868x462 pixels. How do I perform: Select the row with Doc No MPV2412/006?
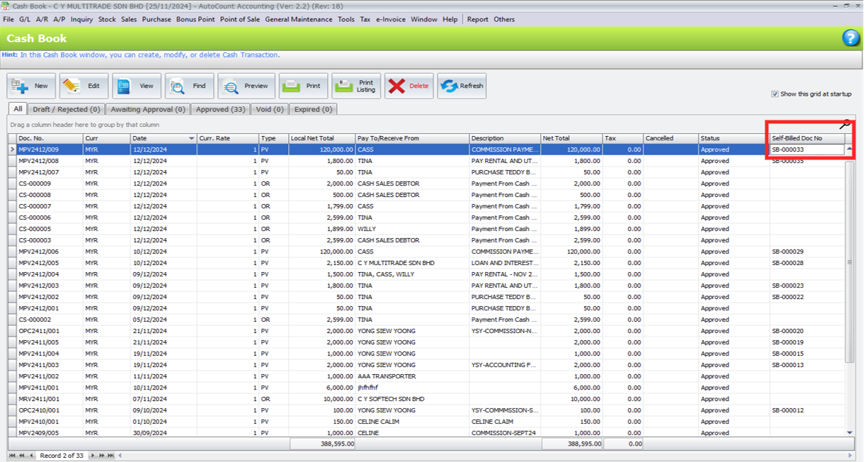pyautogui.click(x=39, y=252)
